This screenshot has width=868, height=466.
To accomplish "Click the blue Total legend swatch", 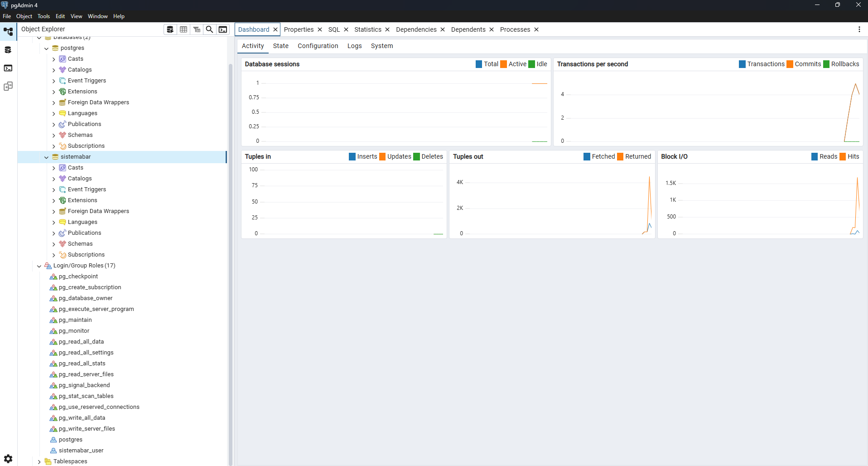I will click(479, 64).
